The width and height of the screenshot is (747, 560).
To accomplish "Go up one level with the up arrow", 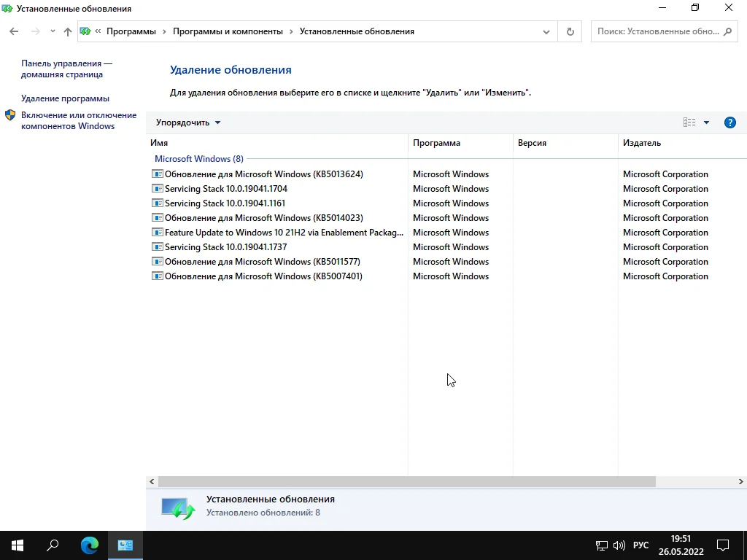I will tap(68, 31).
